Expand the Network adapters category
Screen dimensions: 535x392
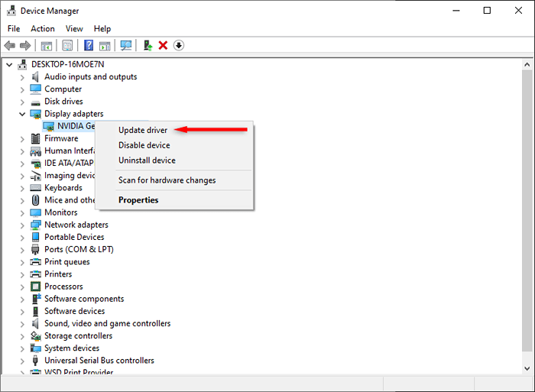22,225
